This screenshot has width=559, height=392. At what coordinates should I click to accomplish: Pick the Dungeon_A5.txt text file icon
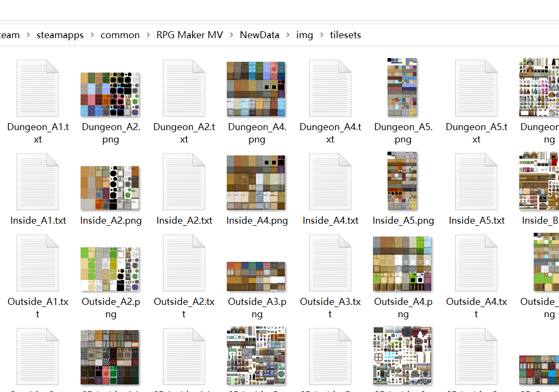point(476,88)
